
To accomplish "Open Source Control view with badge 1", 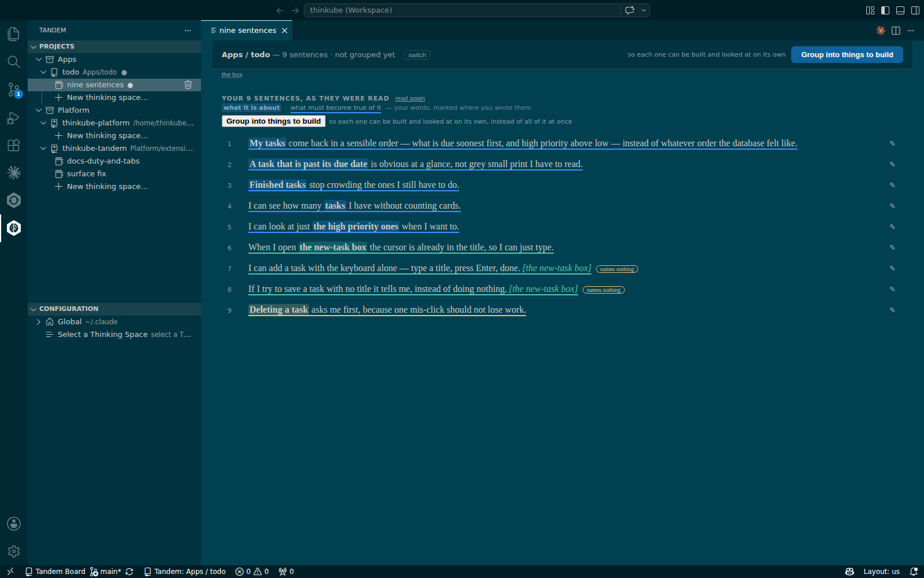I will pyautogui.click(x=14, y=90).
